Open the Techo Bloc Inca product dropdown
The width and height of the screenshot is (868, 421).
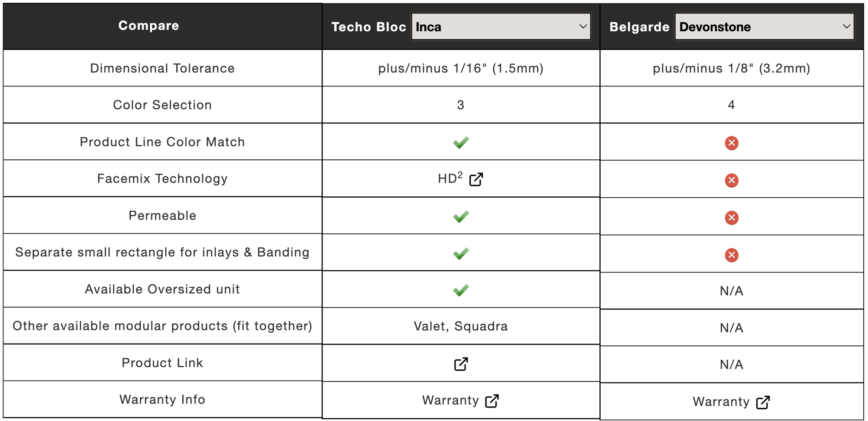click(x=501, y=27)
